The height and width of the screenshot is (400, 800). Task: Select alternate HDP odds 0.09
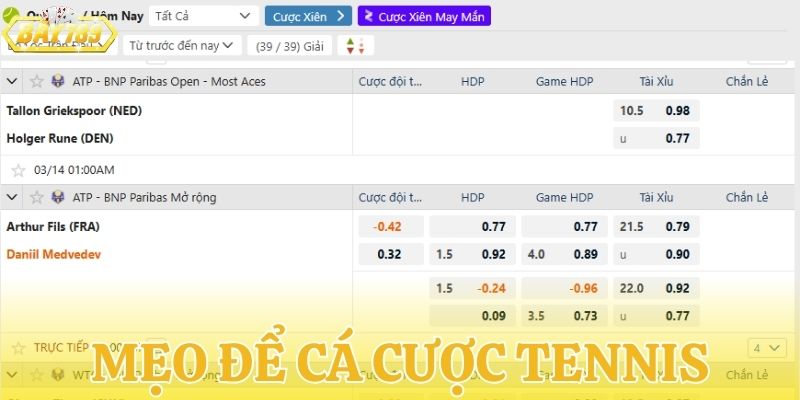tap(472, 316)
